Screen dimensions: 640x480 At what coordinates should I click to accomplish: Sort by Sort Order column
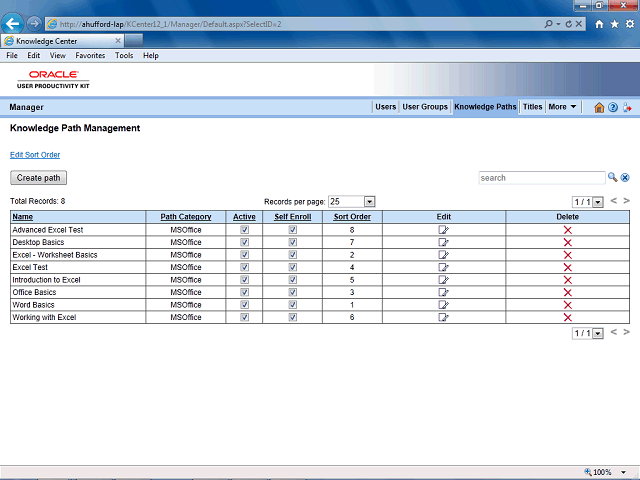pos(352,217)
